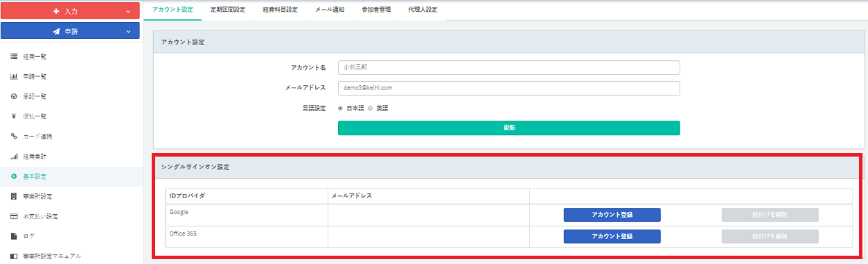Expand the blue 申請 dropdown chevron
The image size is (868, 264).
point(129,31)
